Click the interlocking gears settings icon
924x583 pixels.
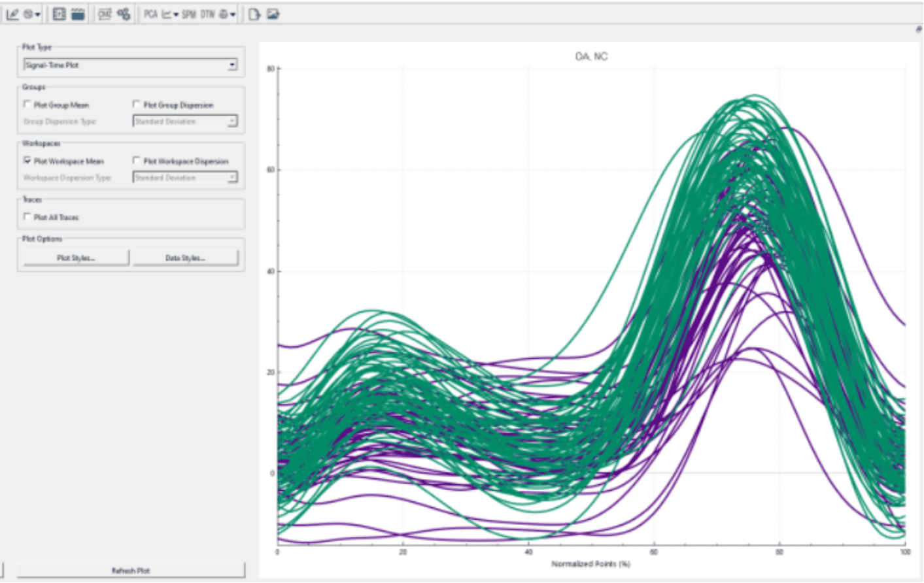124,14
